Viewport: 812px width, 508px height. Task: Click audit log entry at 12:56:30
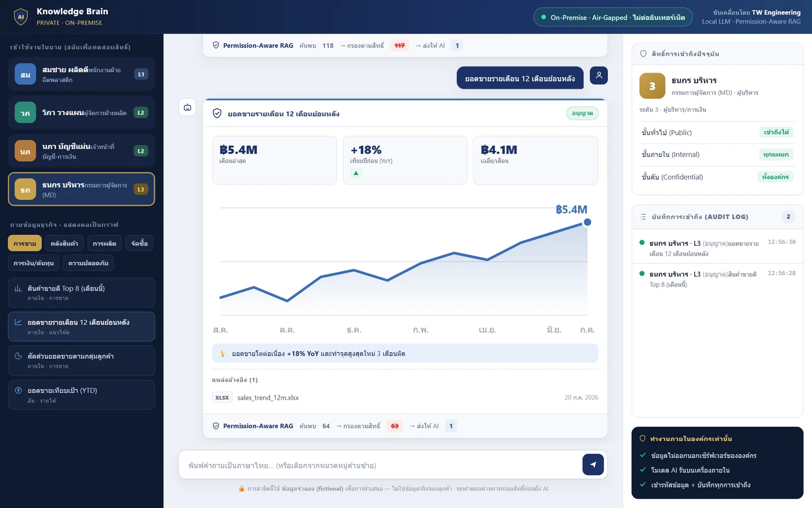718,248
